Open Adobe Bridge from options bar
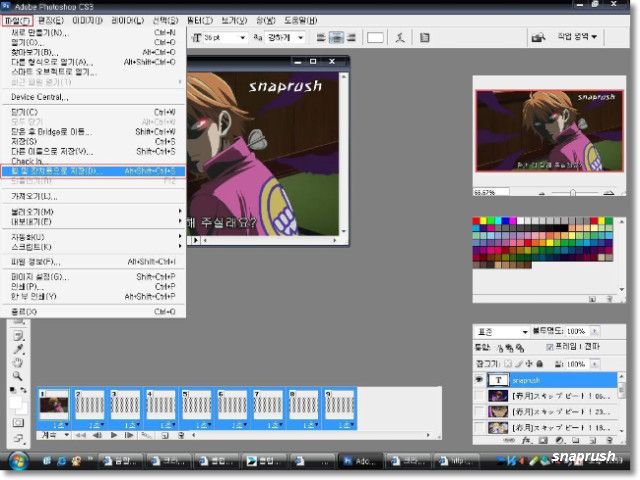This screenshot has width=640, height=480. click(538, 38)
